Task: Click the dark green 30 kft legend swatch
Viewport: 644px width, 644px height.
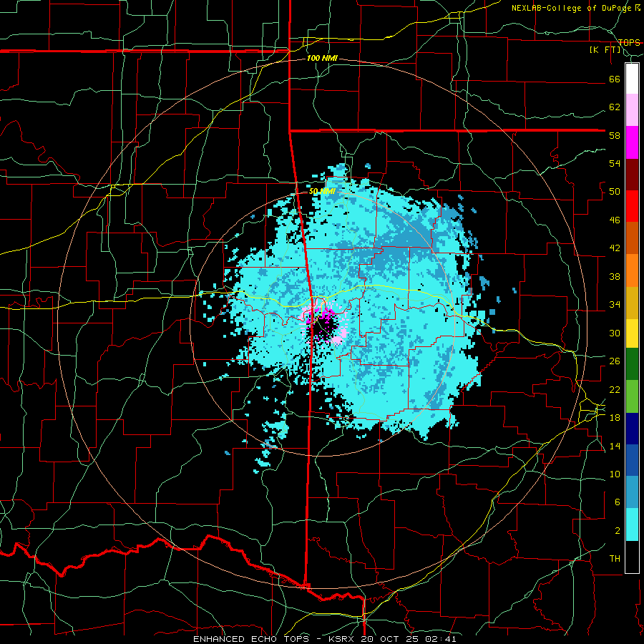Action: 632,364
